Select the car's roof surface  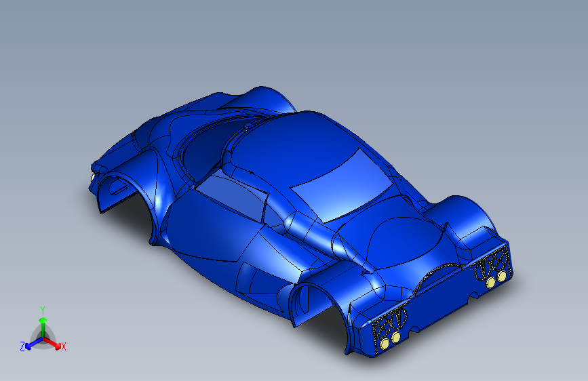[x=296, y=146]
